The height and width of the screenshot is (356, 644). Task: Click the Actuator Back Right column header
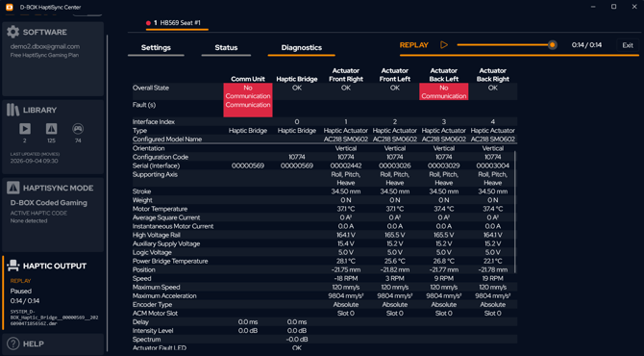pyautogui.click(x=492, y=75)
